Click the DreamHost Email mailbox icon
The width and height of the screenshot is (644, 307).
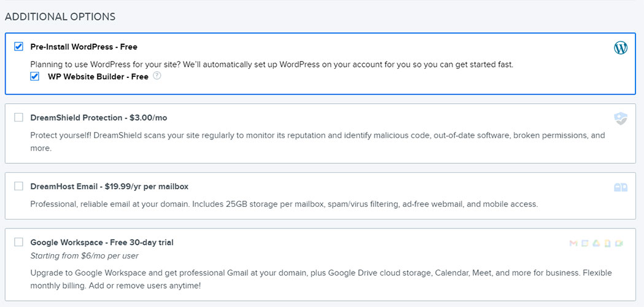[621, 187]
